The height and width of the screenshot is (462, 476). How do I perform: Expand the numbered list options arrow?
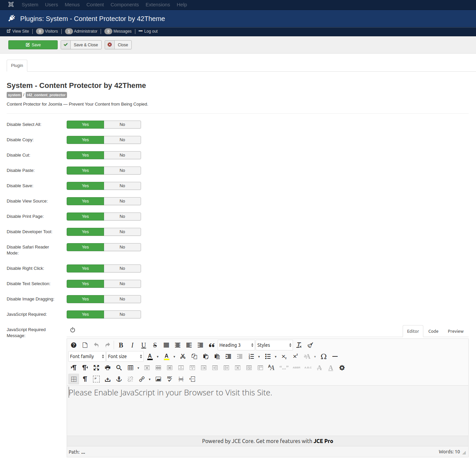259,357
